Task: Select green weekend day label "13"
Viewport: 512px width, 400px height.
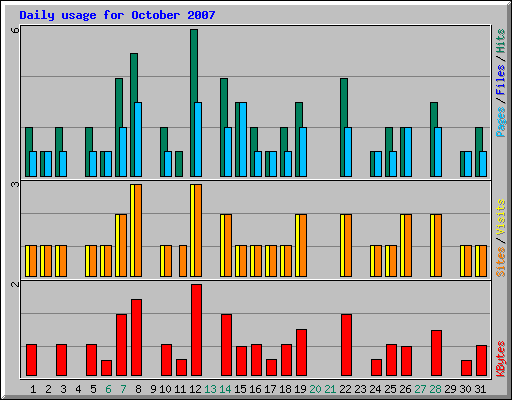Action: (210, 389)
